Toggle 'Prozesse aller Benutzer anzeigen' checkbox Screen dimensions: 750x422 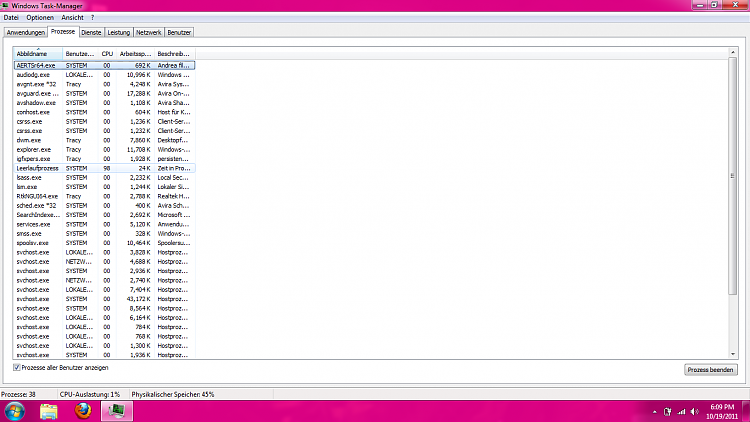(x=17, y=367)
